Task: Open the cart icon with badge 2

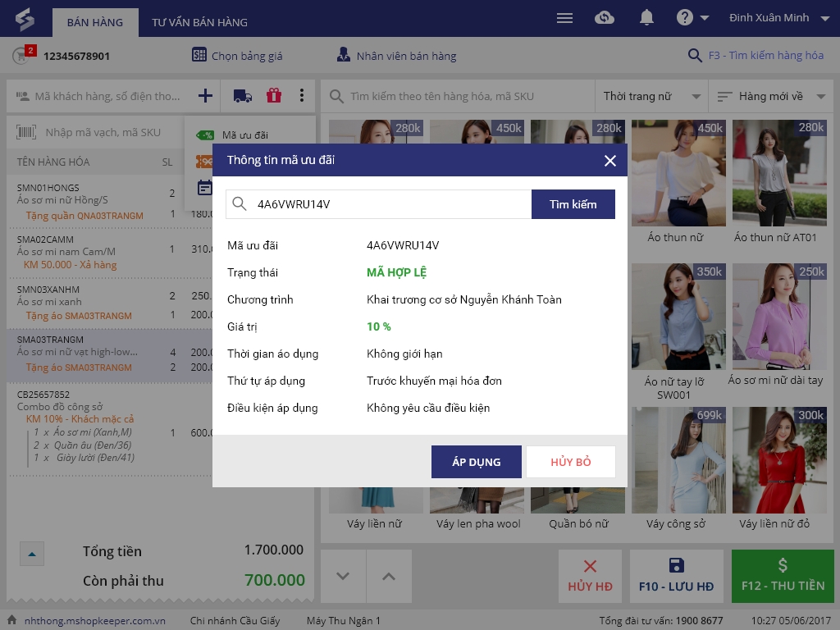Action: tap(23, 55)
